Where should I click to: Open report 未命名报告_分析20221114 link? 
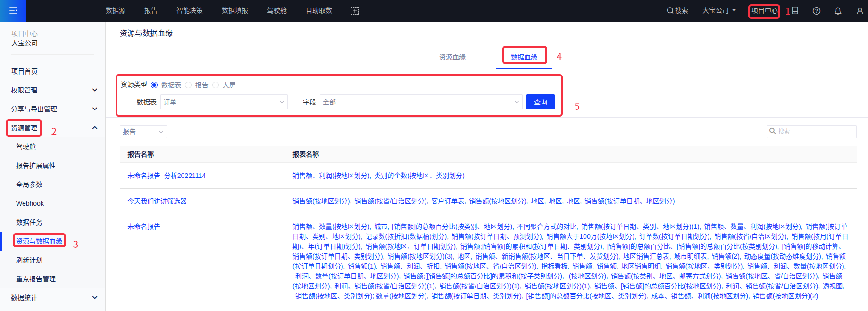pyautogui.click(x=167, y=176)
